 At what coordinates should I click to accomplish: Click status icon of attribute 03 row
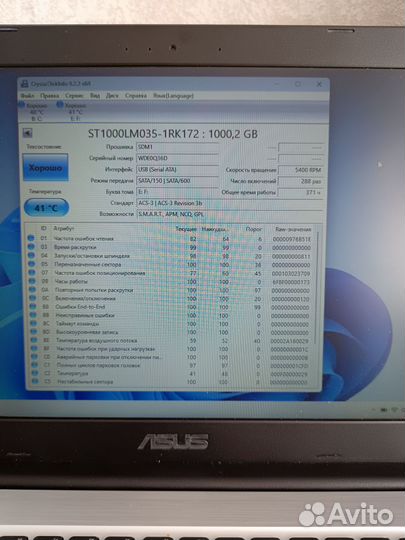pyautogui.click(x=31, y=247)
